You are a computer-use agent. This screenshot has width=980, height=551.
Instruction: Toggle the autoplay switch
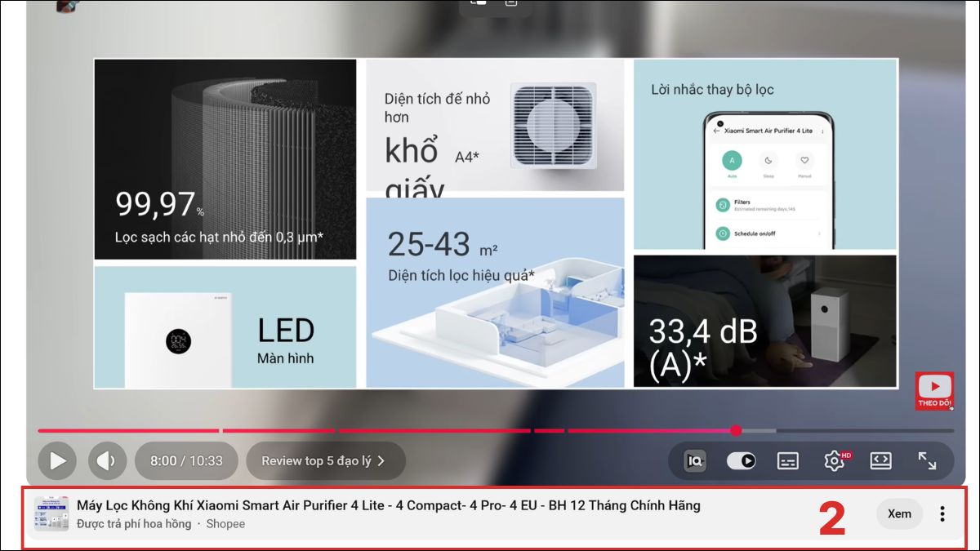pos(741,461)
